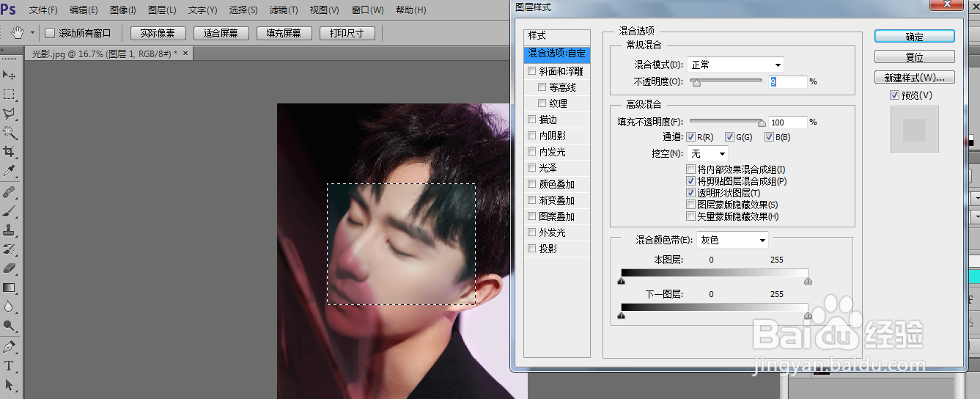This screenshot has width=980, height=399.
Task: Select the Rectangular Marquee tool
Action: [x=10, y=94]
